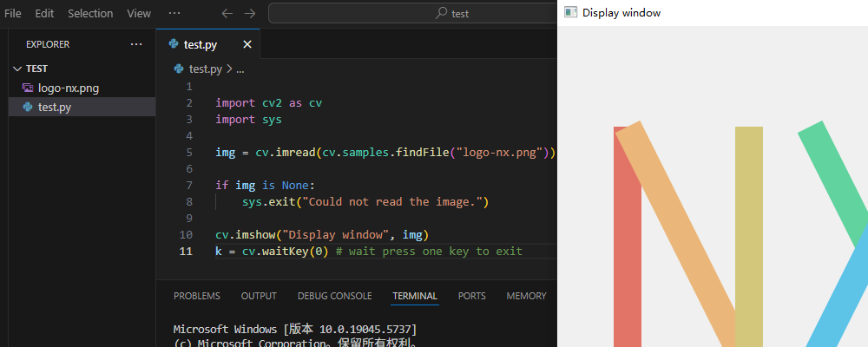The width and height of the screenshot is (868, 347).
Task: Open logo-nx.png in the explorer
Action: [82, 88]
